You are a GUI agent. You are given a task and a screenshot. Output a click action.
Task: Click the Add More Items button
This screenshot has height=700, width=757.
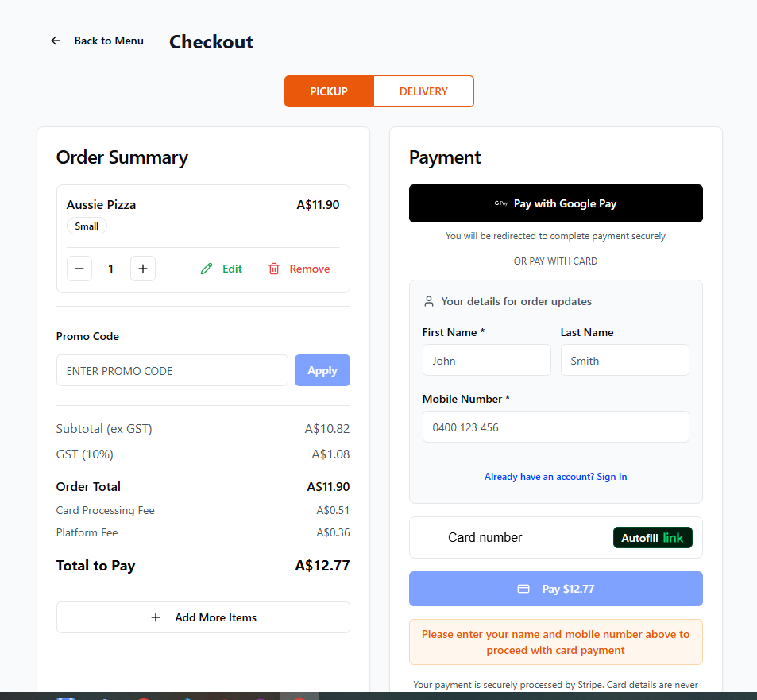click(203, 617)
